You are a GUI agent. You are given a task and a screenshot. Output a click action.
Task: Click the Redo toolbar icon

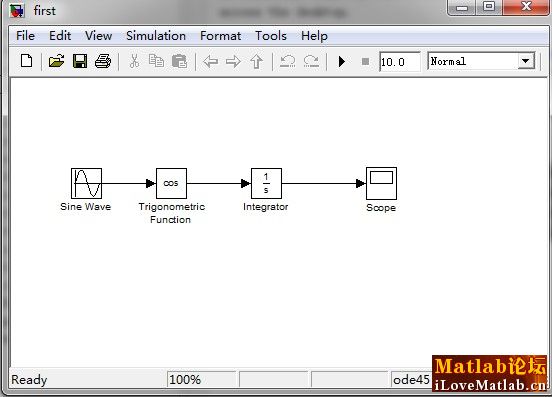311,62
